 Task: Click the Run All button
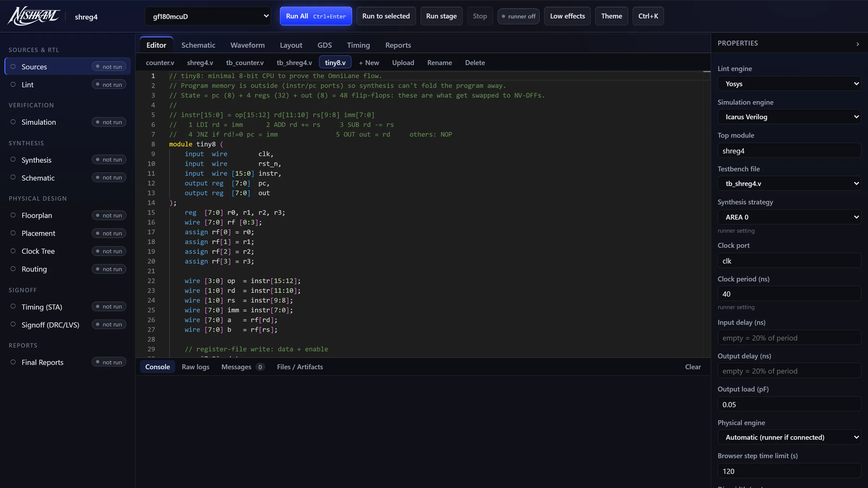click(x=316, y=16)
